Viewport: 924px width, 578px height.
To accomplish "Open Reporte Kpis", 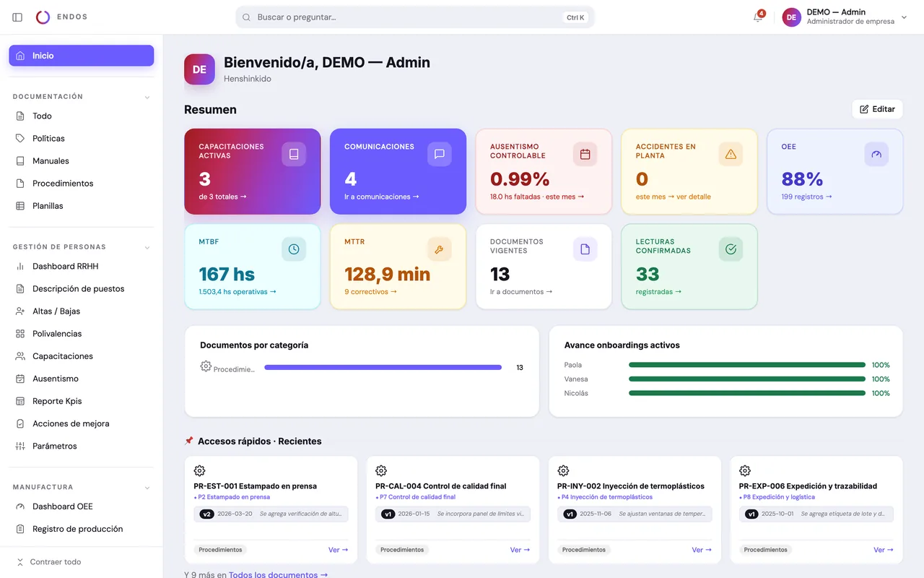I will pos(82,401).
